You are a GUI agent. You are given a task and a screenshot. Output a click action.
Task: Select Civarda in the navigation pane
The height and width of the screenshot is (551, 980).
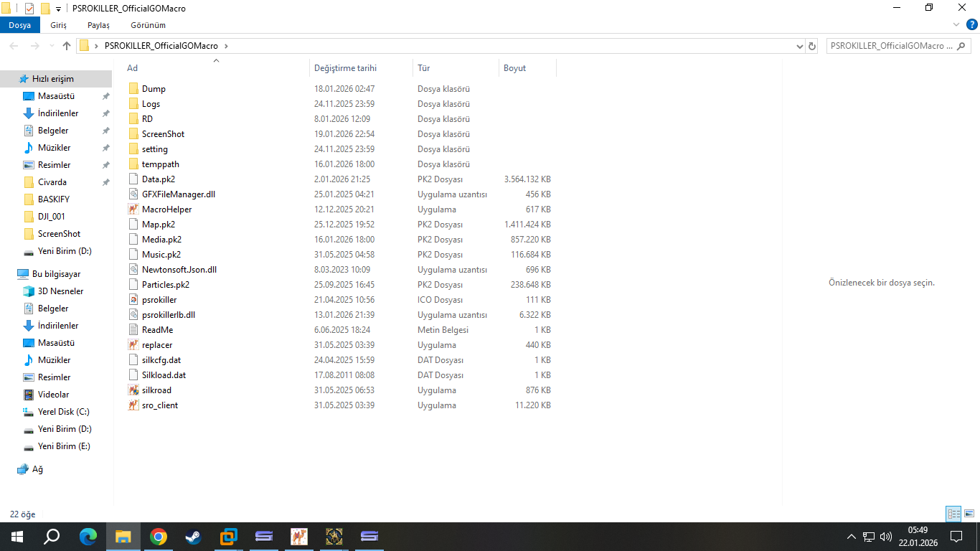(52, 182)
